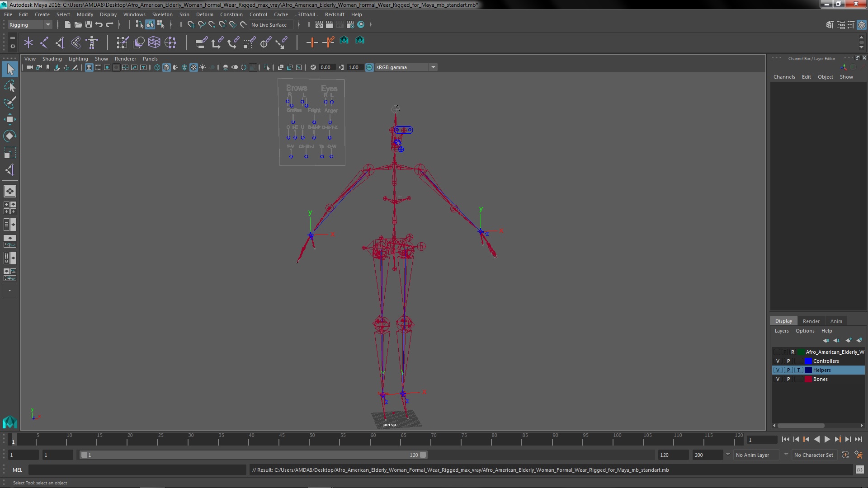The height and width of the screenshot is (488, 868).
Task: Click the MEL command line input
Action: (137, 470)
